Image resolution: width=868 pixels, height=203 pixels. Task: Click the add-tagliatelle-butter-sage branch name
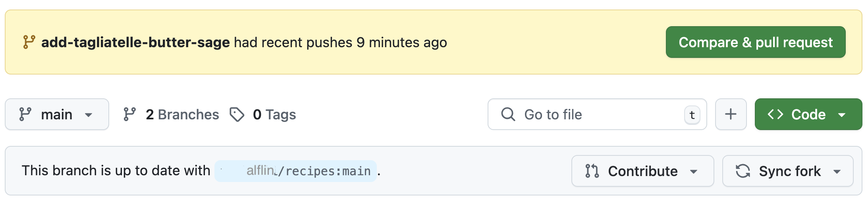[x=135, y=42]
